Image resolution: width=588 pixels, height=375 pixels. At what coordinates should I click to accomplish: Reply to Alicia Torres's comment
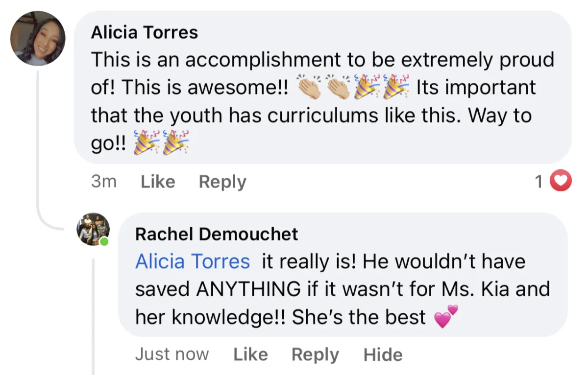pyautogui.click(x=222, y=182)
